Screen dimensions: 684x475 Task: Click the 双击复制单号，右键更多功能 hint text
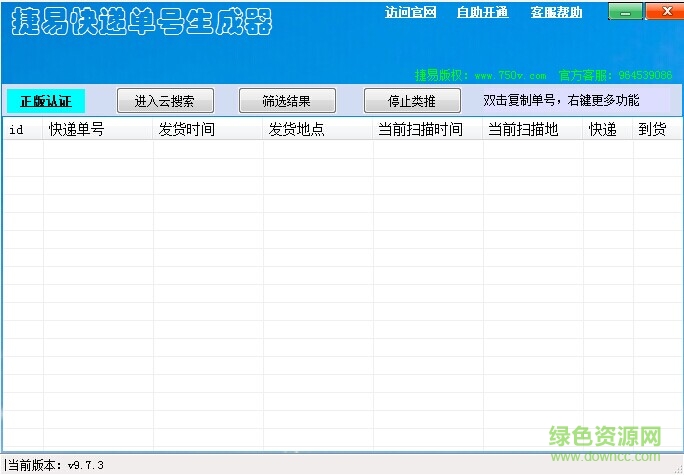coord(561,100)
